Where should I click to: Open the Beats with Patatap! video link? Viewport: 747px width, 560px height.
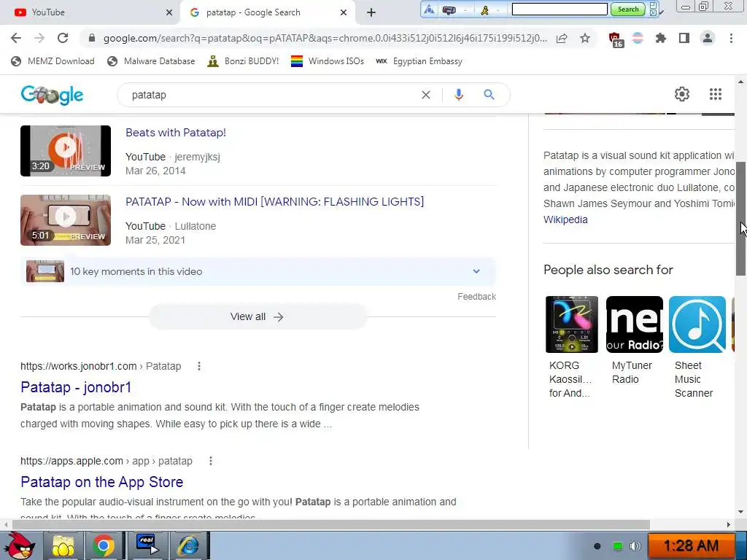click(x=176, y=133)
